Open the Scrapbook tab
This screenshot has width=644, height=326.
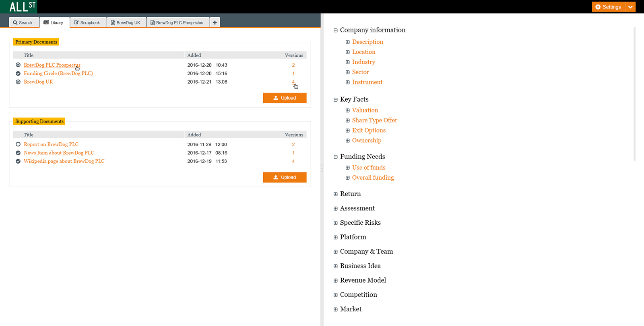pyautogui.click(x=88, y=23)
